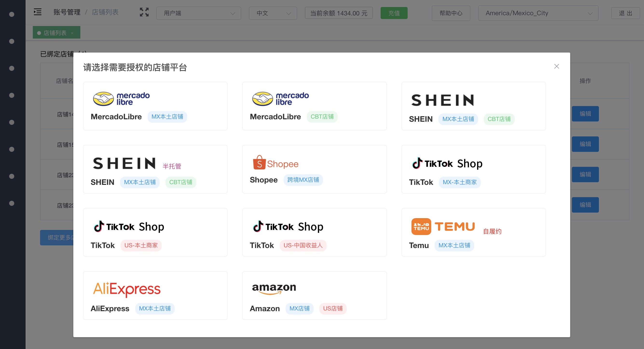Click MX本土店铺 tag beside MercadoLibre
Viewport: 644px width, 349px height.
167,117
